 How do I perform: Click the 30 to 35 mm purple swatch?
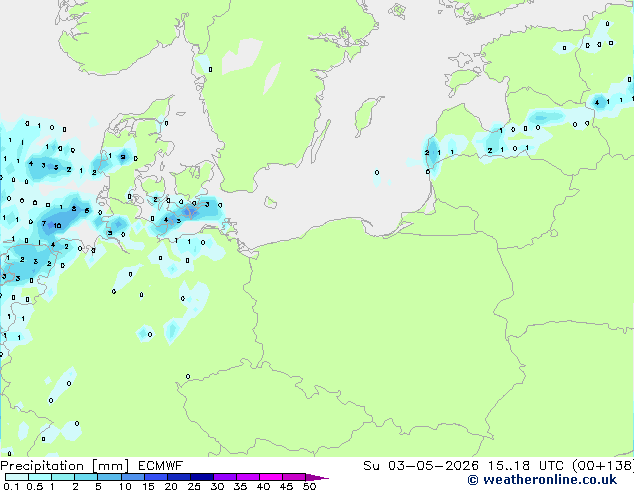coord(224,477)
